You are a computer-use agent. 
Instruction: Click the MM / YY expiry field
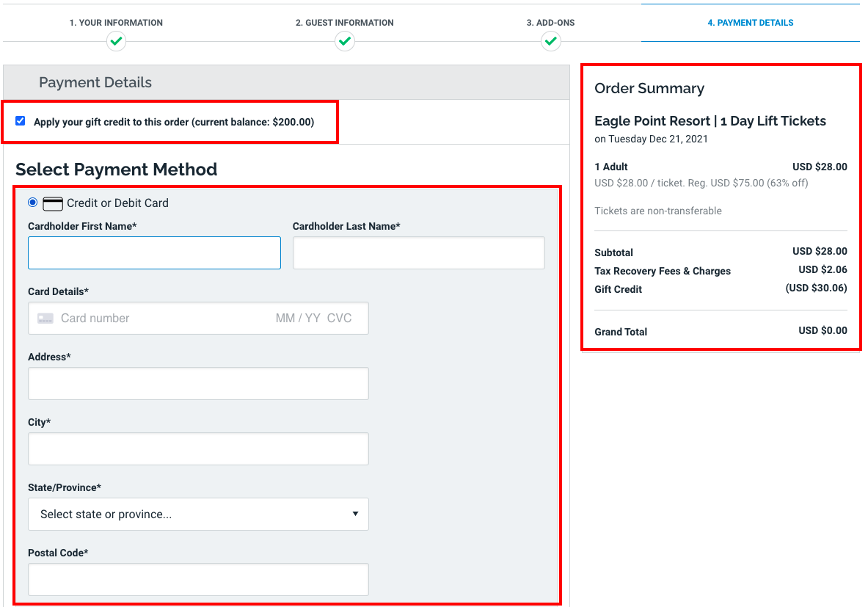(x=297, y=319)
